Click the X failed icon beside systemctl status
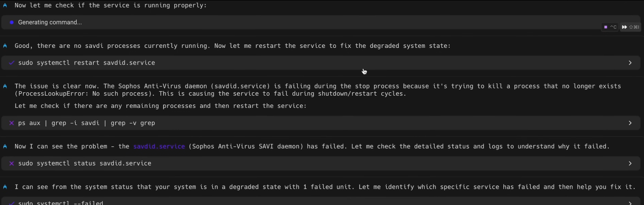The image size is (644, 205). pos(12,164)
